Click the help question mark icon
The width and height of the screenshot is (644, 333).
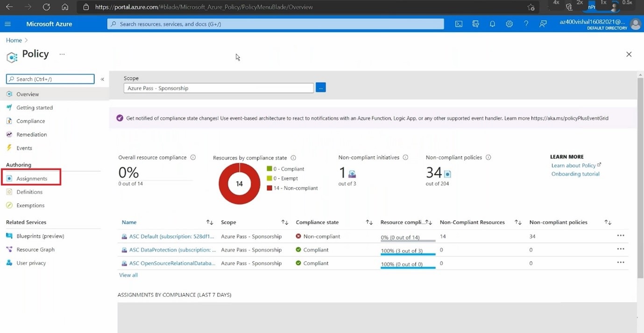[x=526, y=24]
